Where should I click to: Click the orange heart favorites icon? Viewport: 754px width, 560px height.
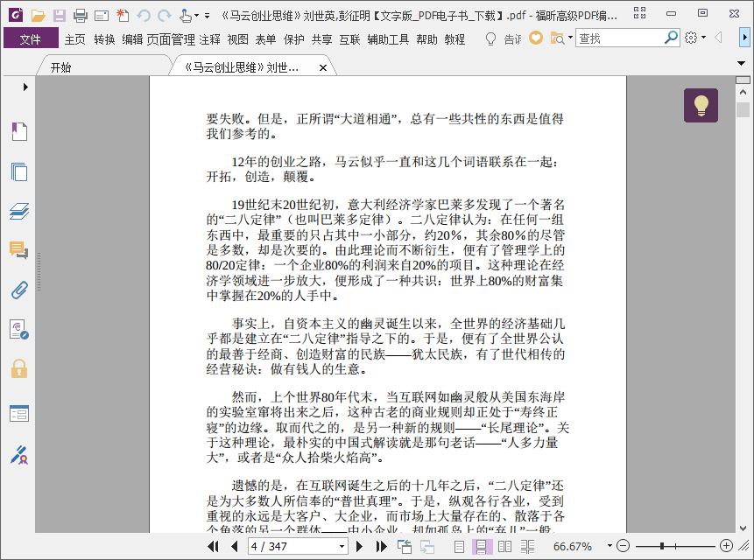click(536, 38)
